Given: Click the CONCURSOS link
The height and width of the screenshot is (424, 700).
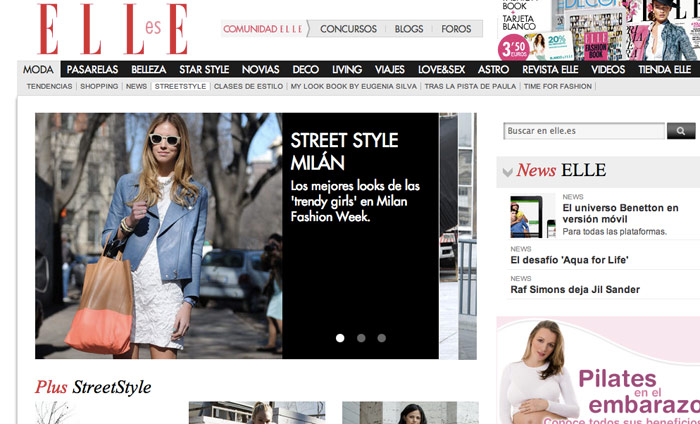Looking at the screenshot, I should point(348,29).
